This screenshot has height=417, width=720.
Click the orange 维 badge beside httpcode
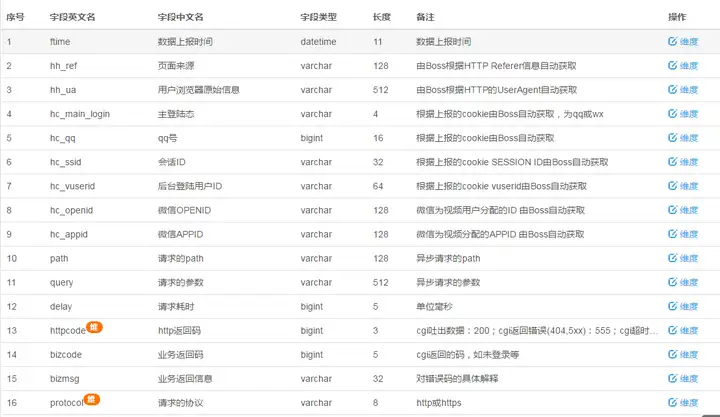[x=94, y=327]
